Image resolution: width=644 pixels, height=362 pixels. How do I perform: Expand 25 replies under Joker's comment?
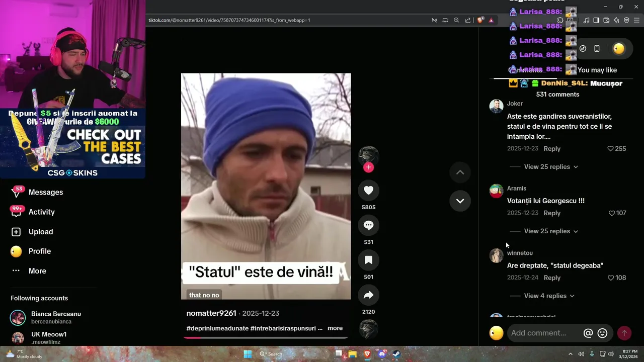click(x=551, y=167)
